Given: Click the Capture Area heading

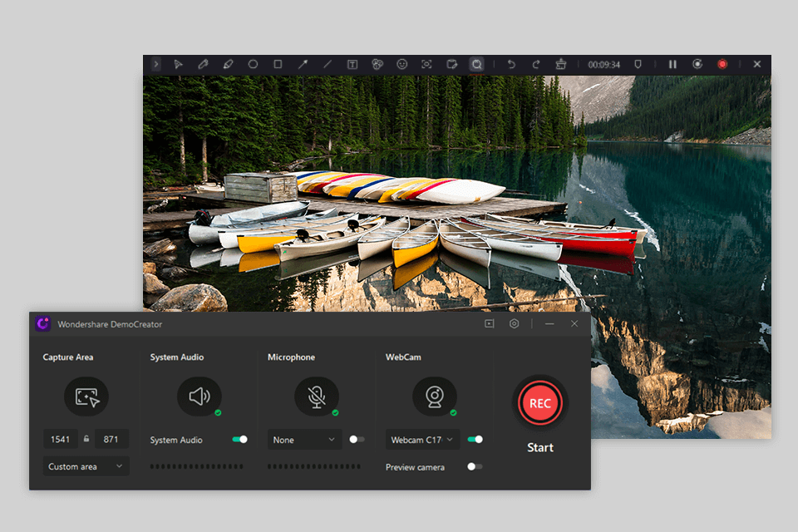Looking at the screenshot, I should [67, 357].
